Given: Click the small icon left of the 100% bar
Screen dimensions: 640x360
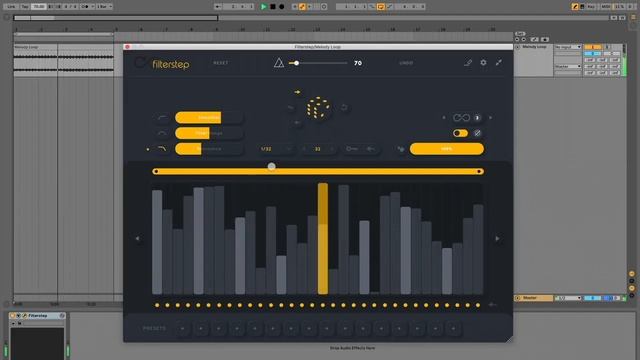Looking at the screenshot, I should click(x=401, y=149).
